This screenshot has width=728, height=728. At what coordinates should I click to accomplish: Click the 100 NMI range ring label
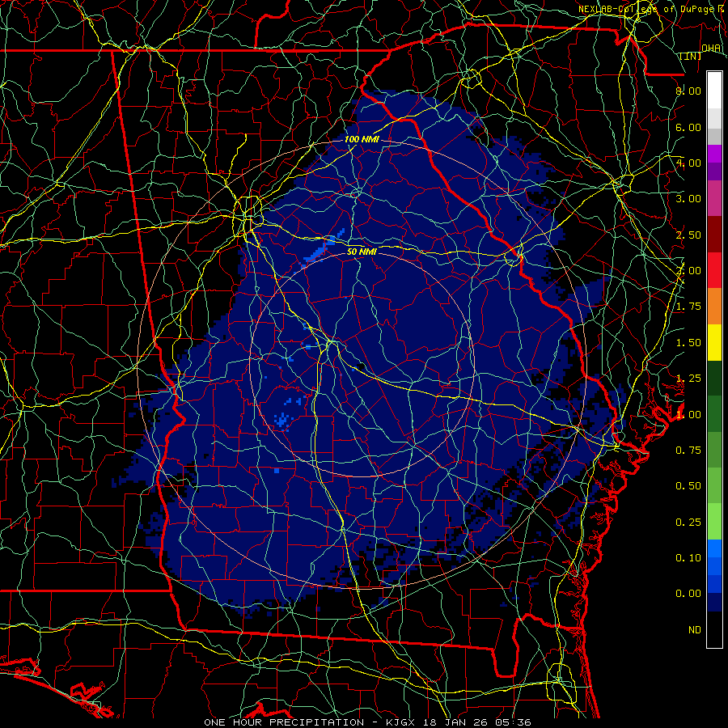(x=362, y=139)
